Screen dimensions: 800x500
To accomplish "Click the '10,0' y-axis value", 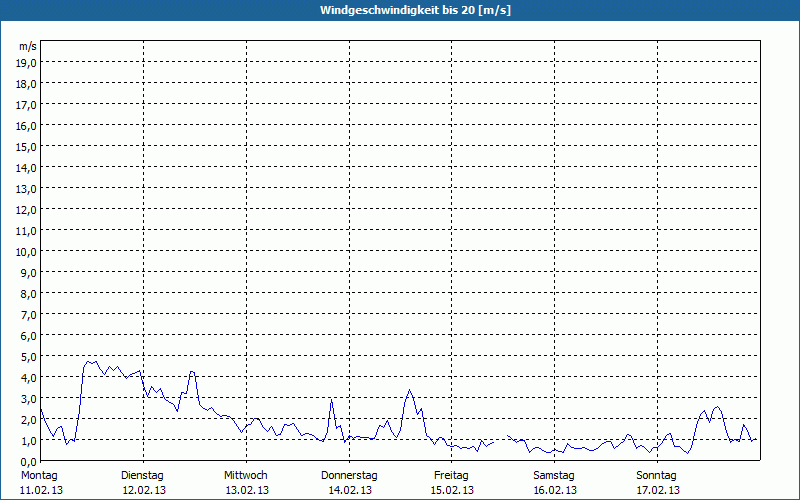I will tap(26, 252).
